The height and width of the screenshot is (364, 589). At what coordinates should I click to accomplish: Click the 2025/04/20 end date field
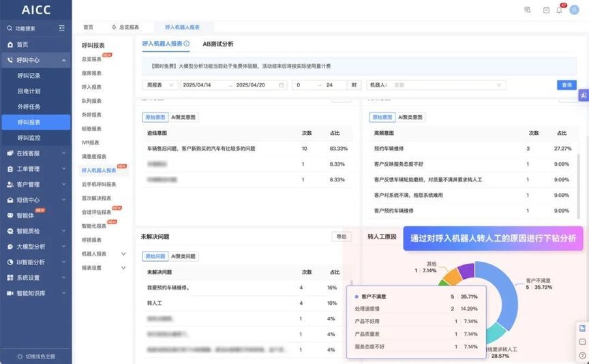pyautogui.click(x=251, y=85)
